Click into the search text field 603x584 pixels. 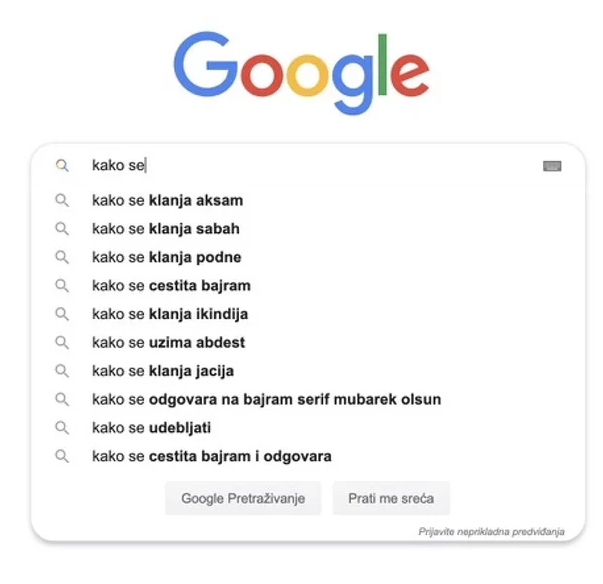[330, 166]
